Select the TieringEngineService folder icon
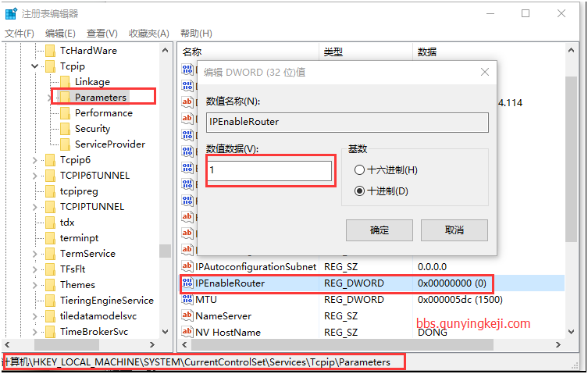Image resolution: width=588 pixels, height=374 pixels. point(50,301)
